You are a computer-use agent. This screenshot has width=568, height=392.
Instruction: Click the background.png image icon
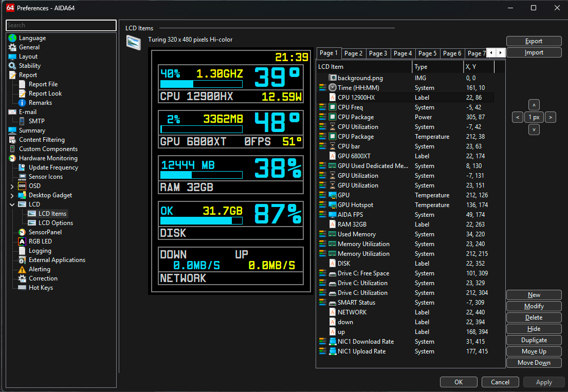pyautogui.click(x=333, y=78)
